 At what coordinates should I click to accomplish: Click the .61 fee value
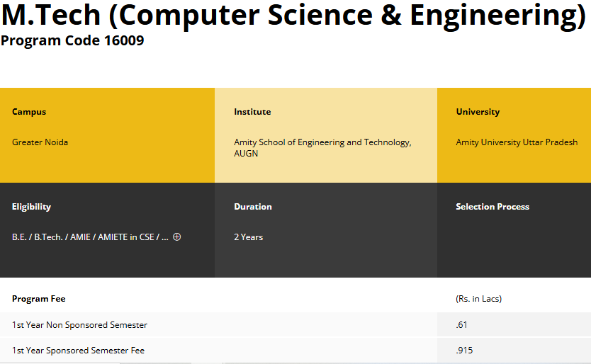click(462, 325)
